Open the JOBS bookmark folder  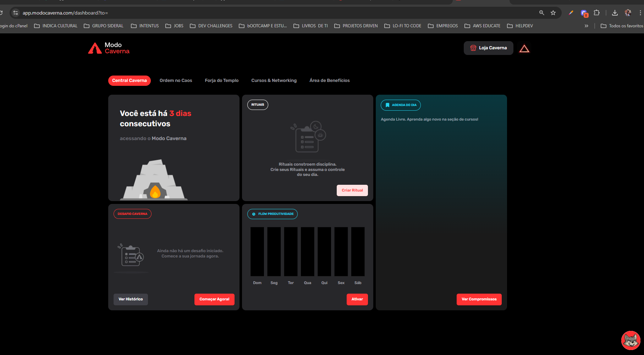tap(174, 26)
